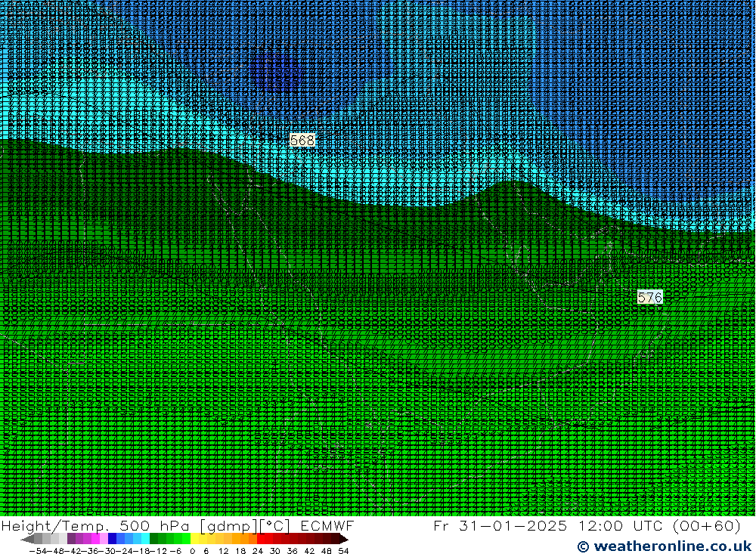Screen dimensions: 756x554
Task: Click the '12:00 UTC' valid time text
Action: (621, 525)
